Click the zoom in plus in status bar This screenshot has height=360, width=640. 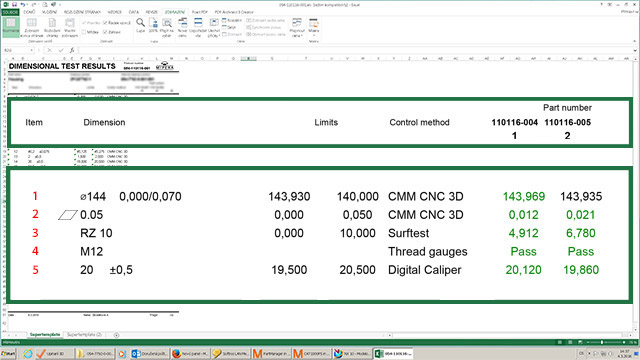pos(624,342)
